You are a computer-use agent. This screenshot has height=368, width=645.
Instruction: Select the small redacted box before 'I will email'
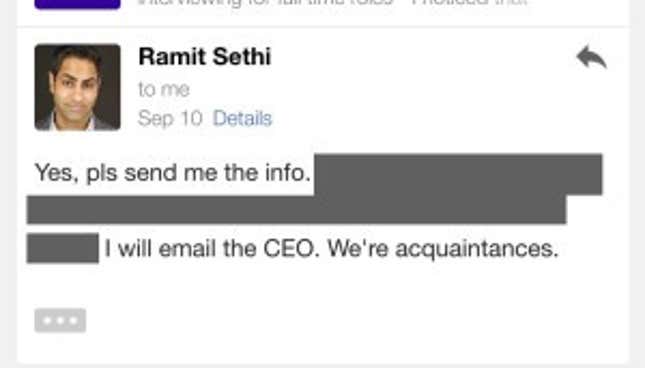point(63,248)
